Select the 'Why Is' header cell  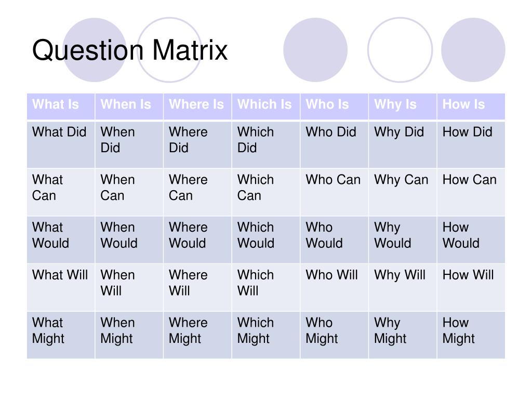(403, 106)
